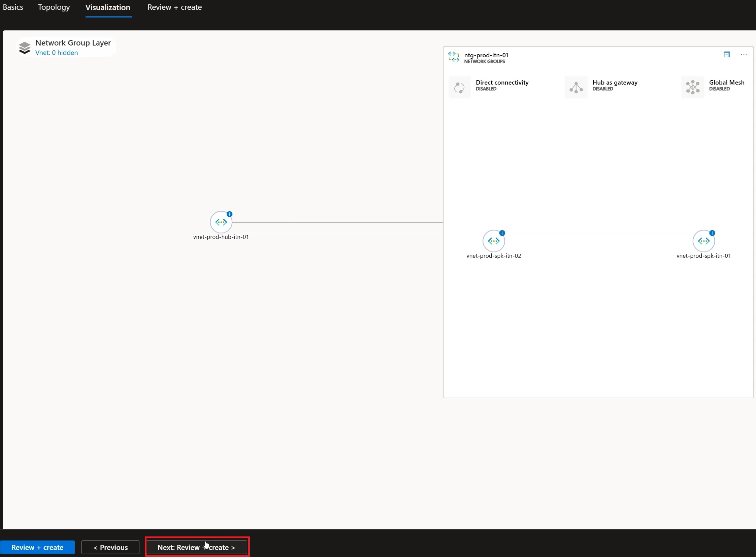Select the vnet-prod-spk-itn-02 node icon
The width and height of the screenshot is (756, 557).
click(494, 241)
